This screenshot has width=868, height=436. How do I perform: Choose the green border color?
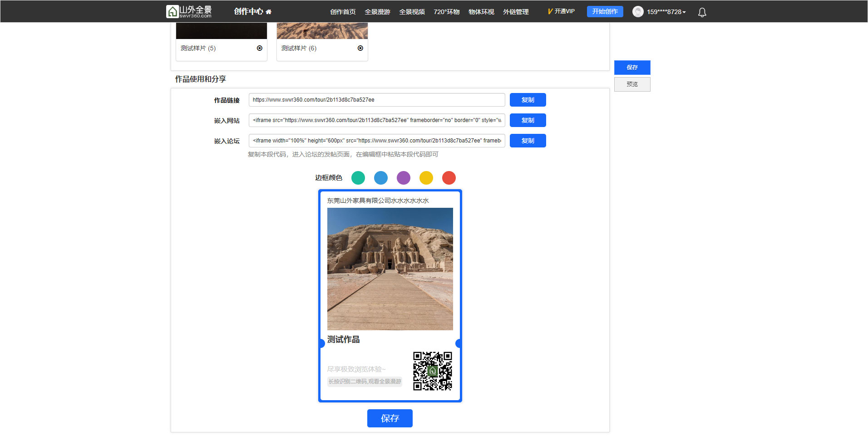(x=358, y=178)
